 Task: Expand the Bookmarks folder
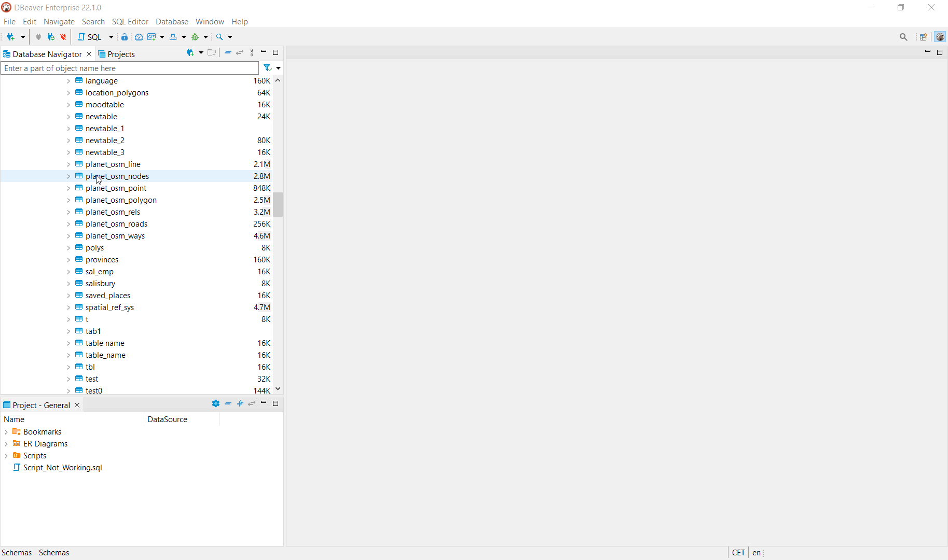[6, 432]
